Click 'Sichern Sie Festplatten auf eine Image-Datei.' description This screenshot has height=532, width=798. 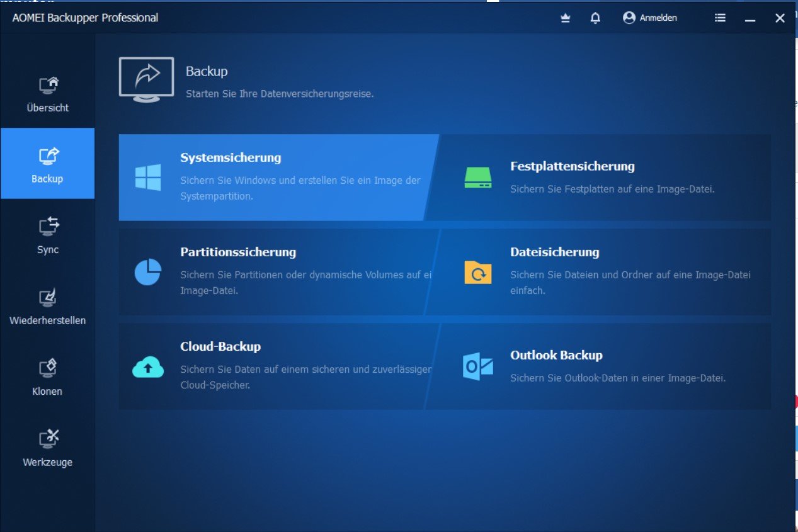[612, 189]
